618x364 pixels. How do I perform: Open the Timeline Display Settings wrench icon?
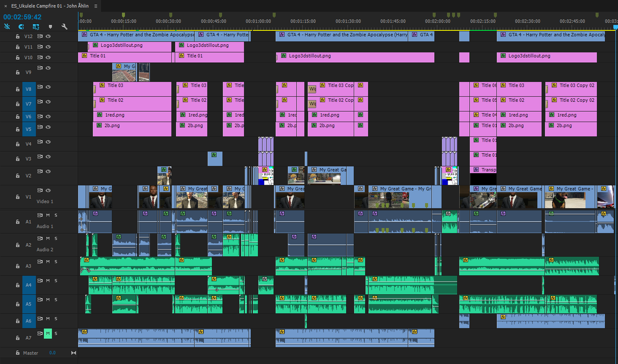(64, 26)
